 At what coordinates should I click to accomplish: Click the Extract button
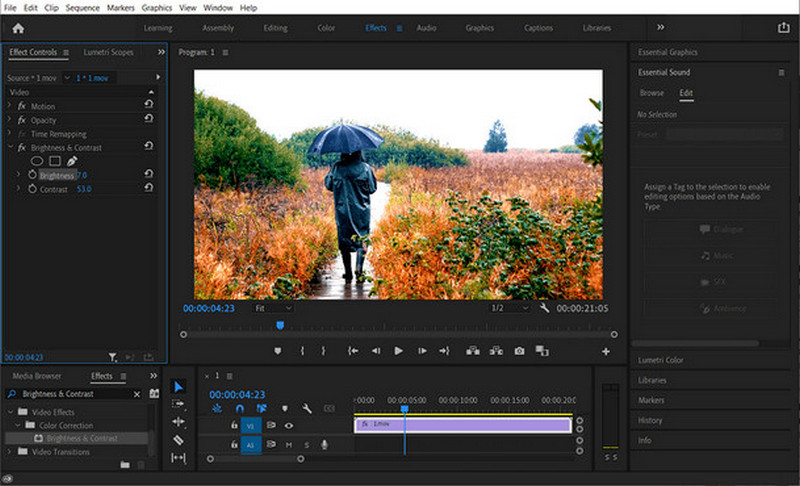coord(496,351)
